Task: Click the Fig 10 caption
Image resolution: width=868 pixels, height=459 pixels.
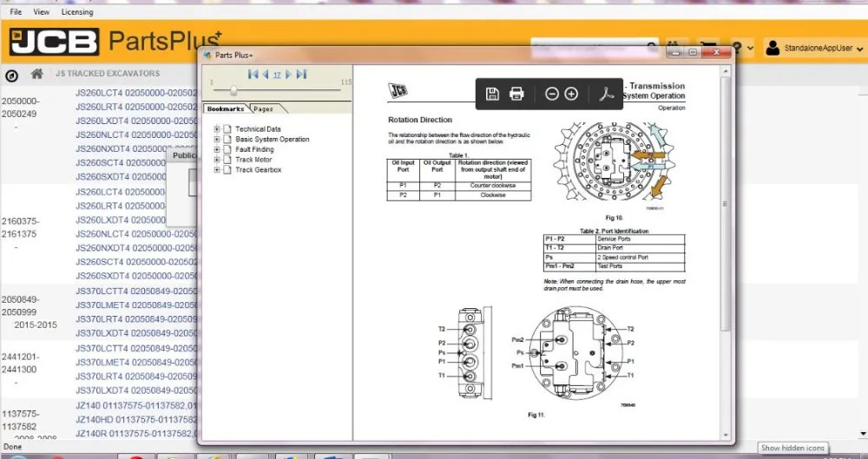Action: tap(615, 218)
